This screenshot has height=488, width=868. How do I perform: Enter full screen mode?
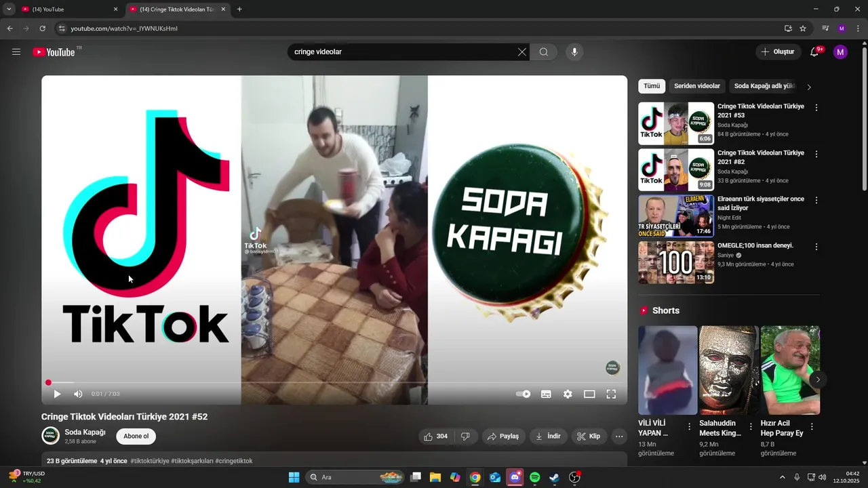click(611, 394)
